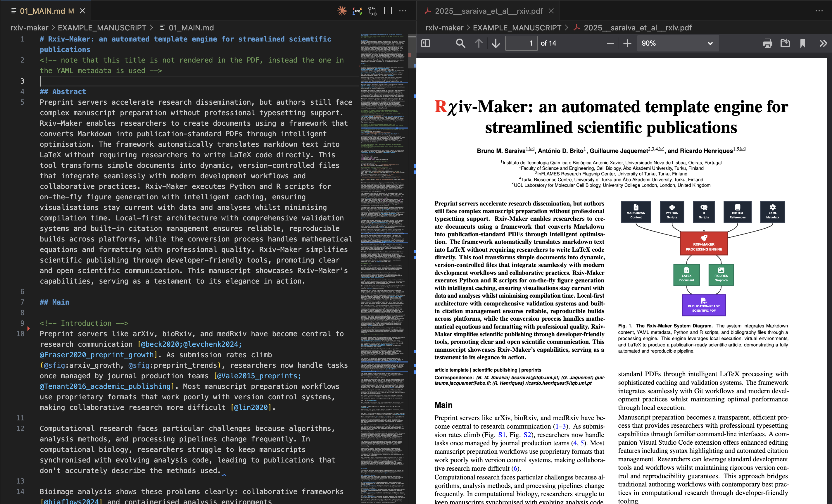Split the editor using the split icon
This screenshot has width=832, height=504.
[388, 11]
